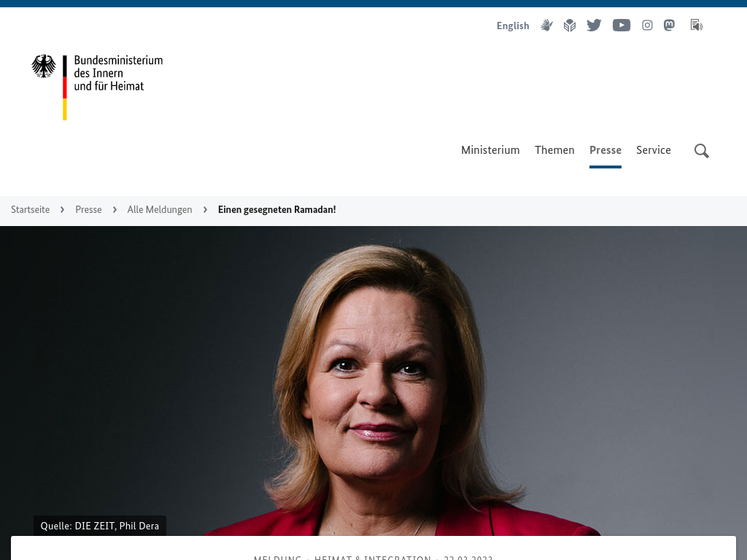This screenshot has height=560, width=747.
Task: Open the Presse menu
Action: point(605,150)
